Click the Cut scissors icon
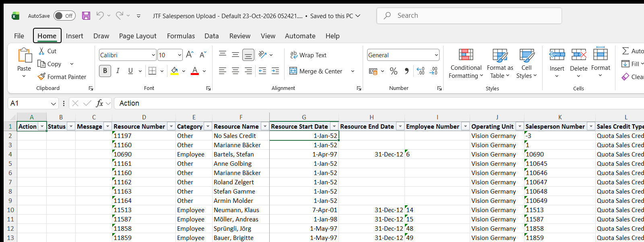Image resolution: width=644 pixels, height=242 pixels. tap(41, 51)
